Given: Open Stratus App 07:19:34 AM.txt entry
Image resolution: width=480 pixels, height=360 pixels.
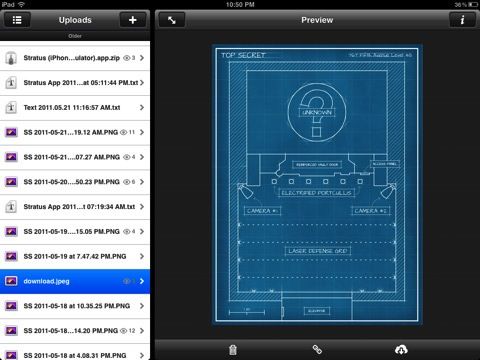Looking at the screenshot, I should 75,207.
